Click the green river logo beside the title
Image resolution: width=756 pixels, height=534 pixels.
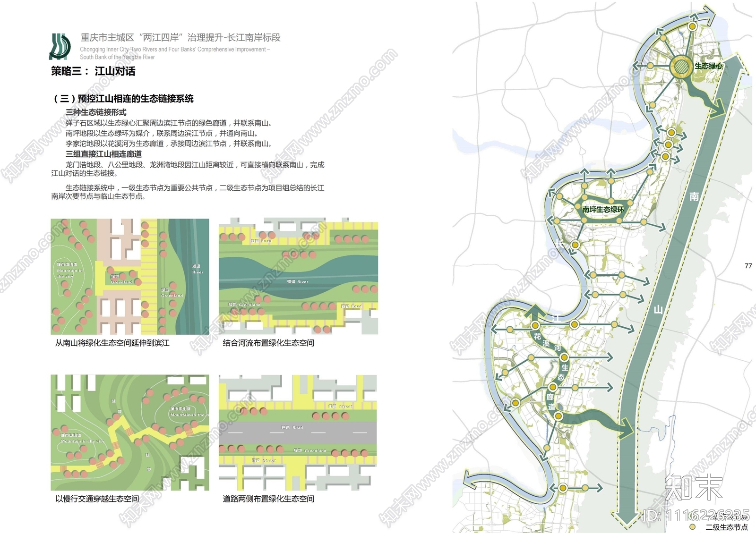click(60, 46)
